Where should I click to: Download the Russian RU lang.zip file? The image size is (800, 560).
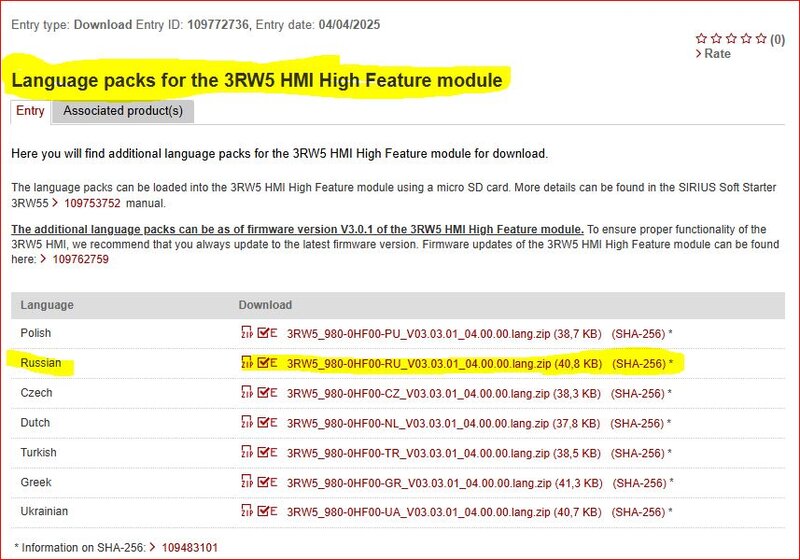pos(444,364)
